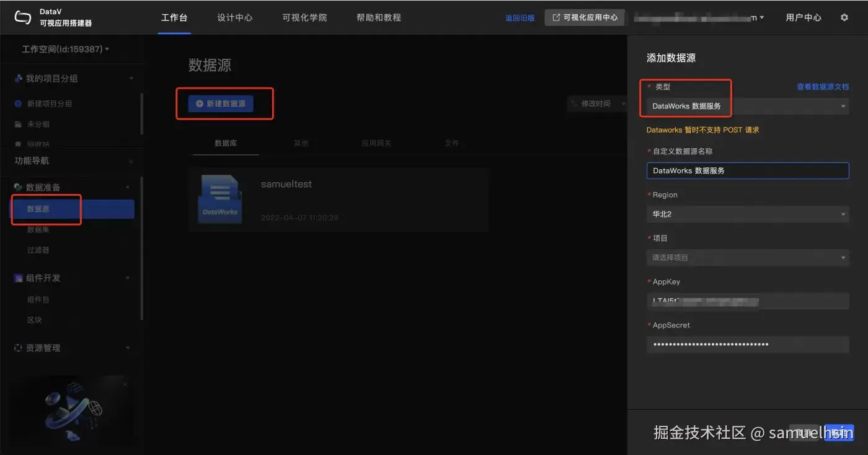The image size is (868, 455).
Task: Open 可视化学院 tab
Action: (x=304, y=17)
